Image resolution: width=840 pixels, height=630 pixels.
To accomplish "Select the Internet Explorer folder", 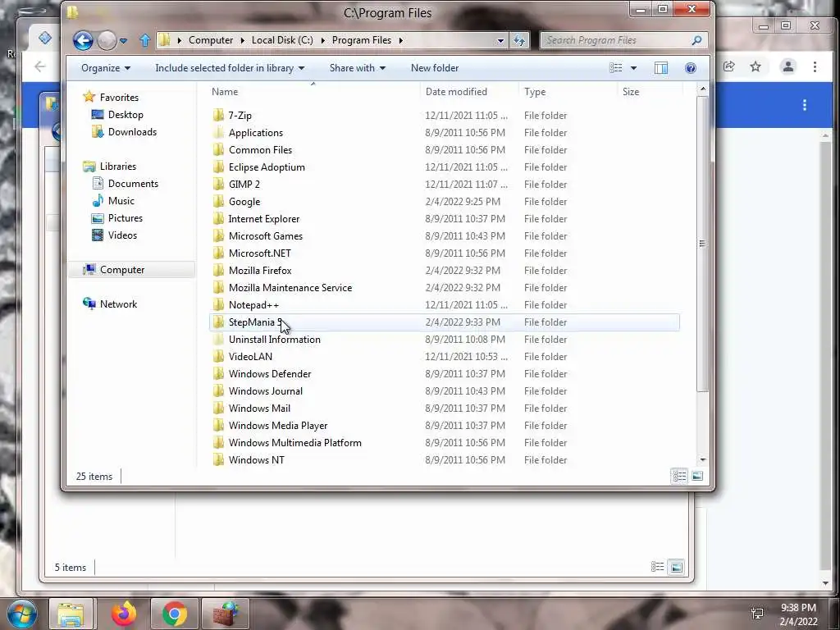I will point(263,218).
